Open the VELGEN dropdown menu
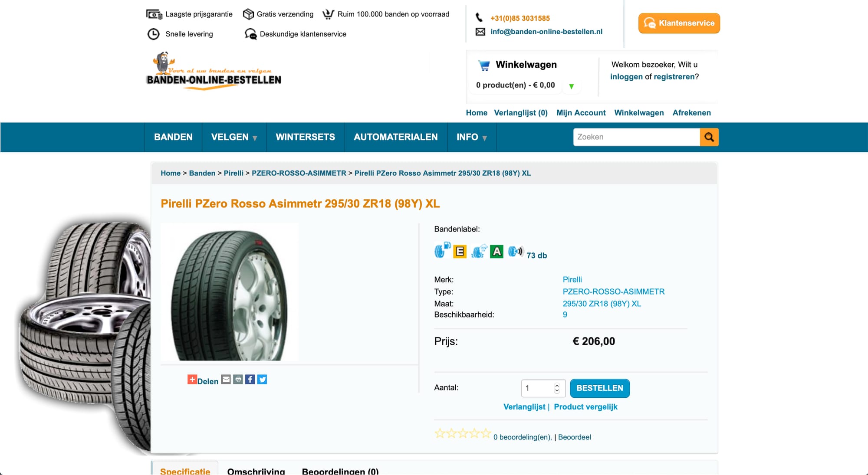The image size is (868, 475). (234, 137)
